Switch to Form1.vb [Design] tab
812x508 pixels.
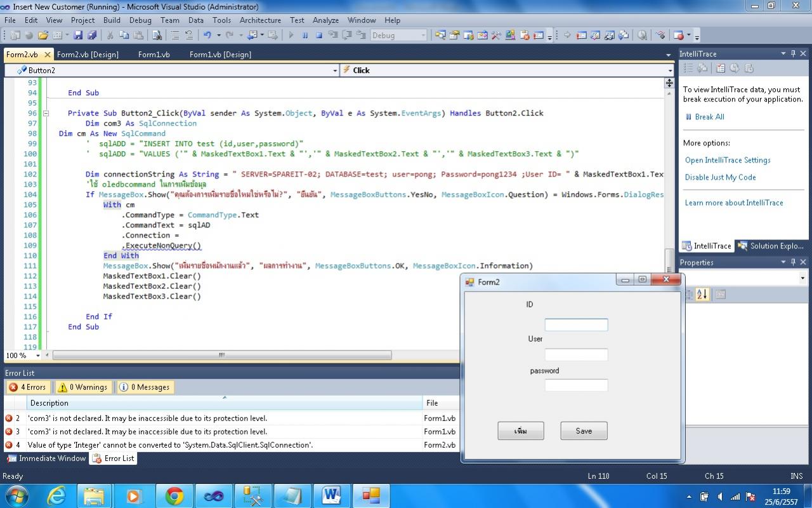pyautogui.click(x=220, y=55)
